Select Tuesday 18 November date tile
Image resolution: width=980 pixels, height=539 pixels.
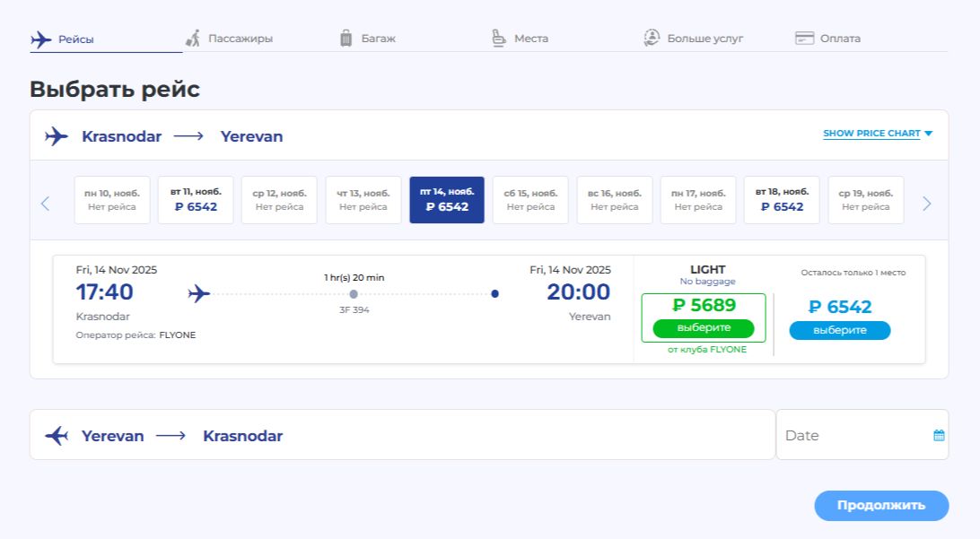click(782, 200)
